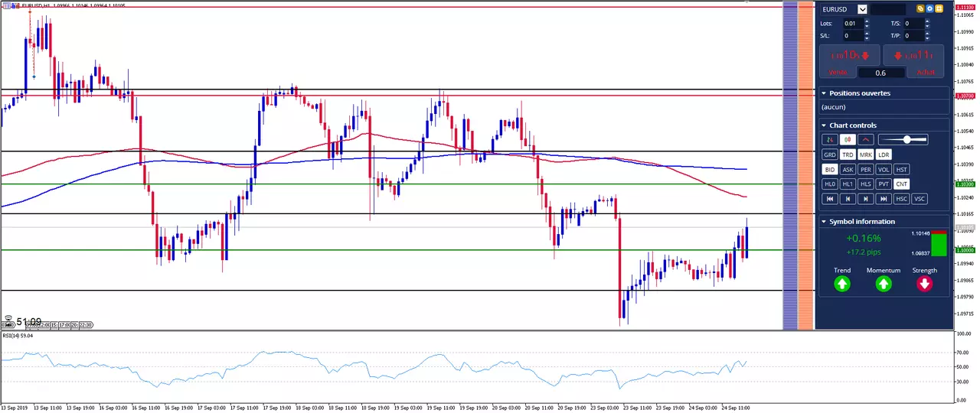980x413 pixels.
Task: Click the 1.09837 low price value
Action: tap(920, 252)
